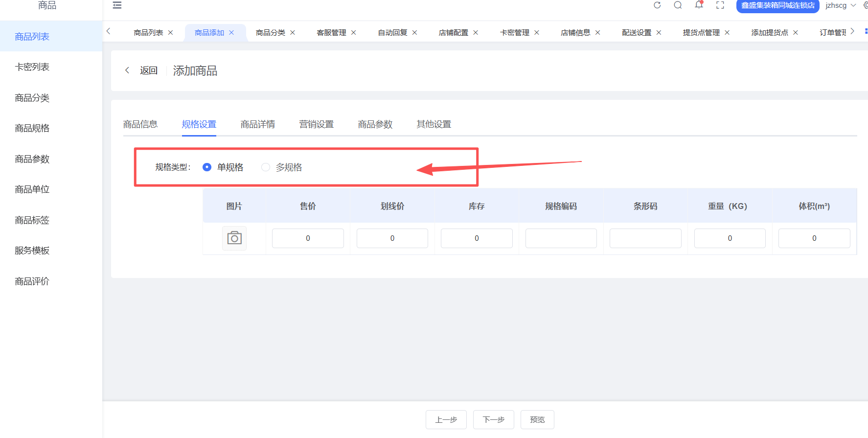Image resolution: width=868 pixels, height=438 pixels.
Task: Collapse sidebar with the hamburger menu icon
Action: click(x=117, y=5)
